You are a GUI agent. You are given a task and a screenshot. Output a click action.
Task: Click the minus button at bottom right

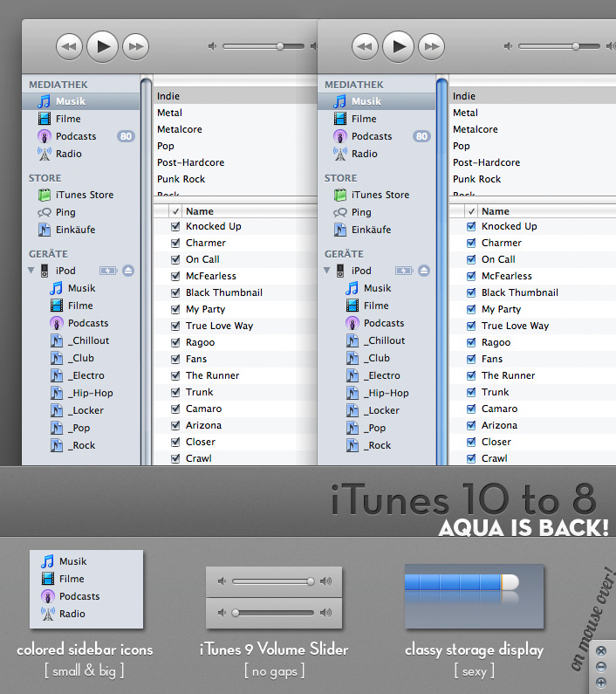pos(601,667)
